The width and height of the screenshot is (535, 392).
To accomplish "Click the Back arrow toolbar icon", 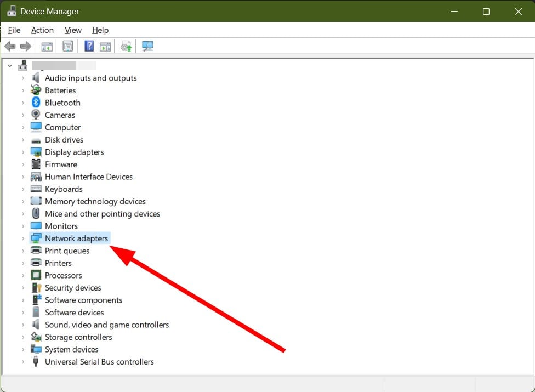I will pyautogui.click(x=10, y=46).
